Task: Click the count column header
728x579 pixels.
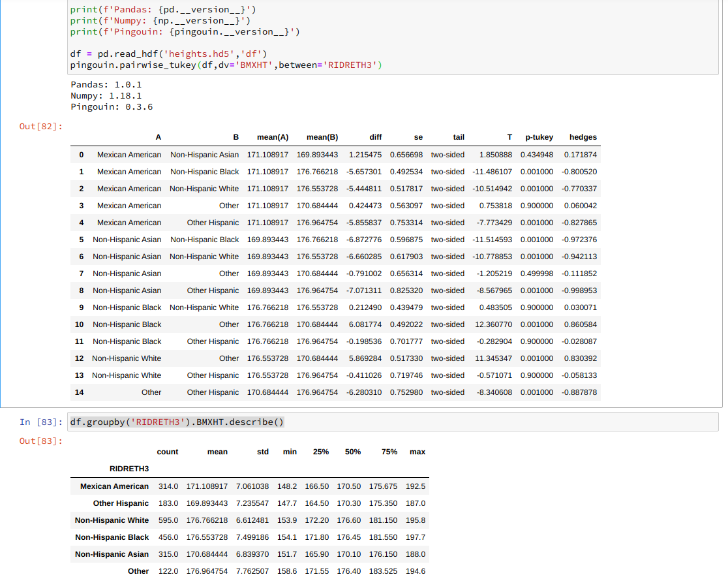Action: (168, 452)
